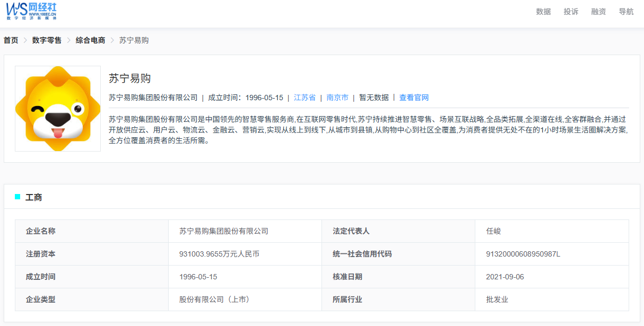Viewport: 644px width, 326px height.
Task: Open the 导航 navigation menu
Action: [626, 12]
